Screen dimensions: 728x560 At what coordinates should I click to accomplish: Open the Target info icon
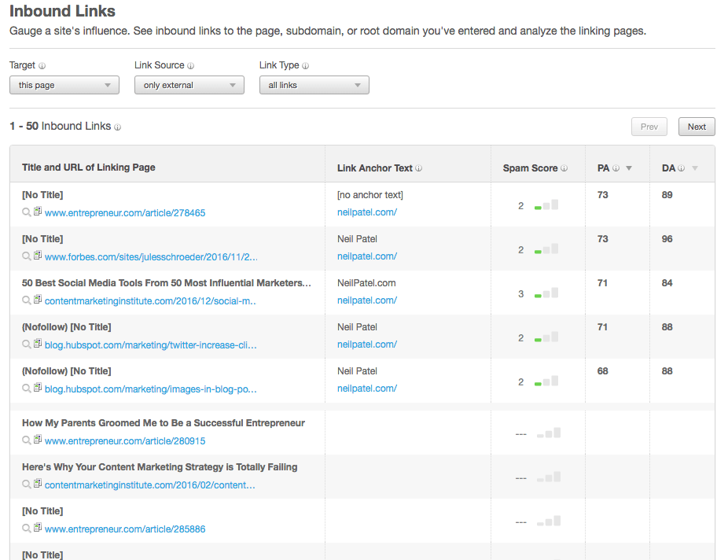(42, 66)
